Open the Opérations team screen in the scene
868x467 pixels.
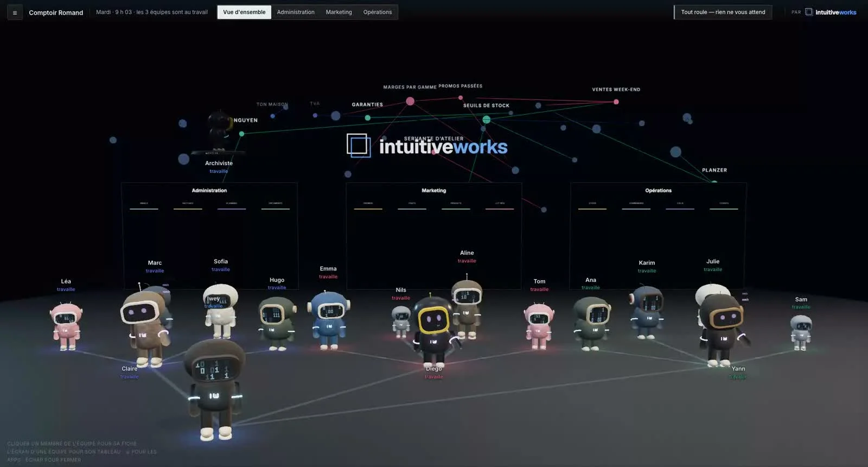tap(658, 236)
